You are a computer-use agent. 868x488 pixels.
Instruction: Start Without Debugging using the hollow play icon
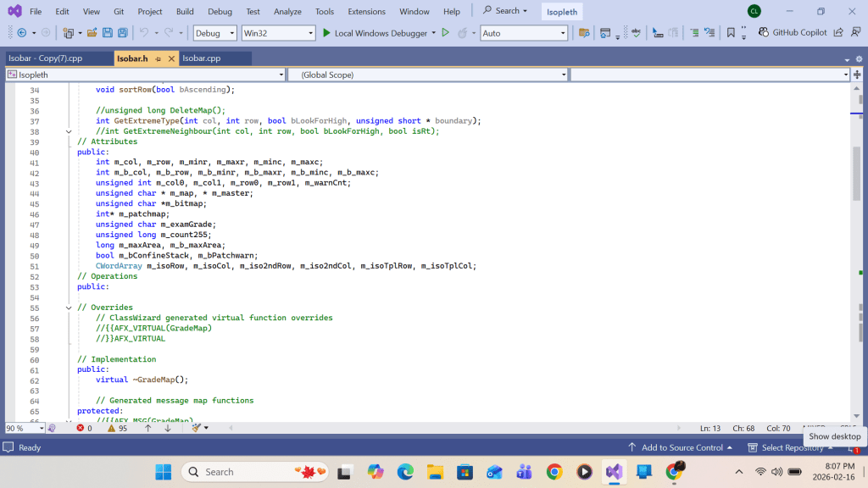pyautogui.click(x=445, y=33)
